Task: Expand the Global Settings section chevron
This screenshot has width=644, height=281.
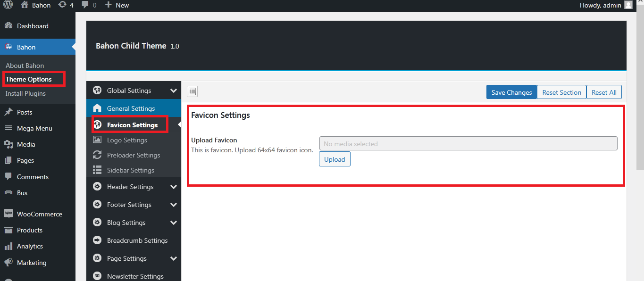Action: [x=174, y=91]
